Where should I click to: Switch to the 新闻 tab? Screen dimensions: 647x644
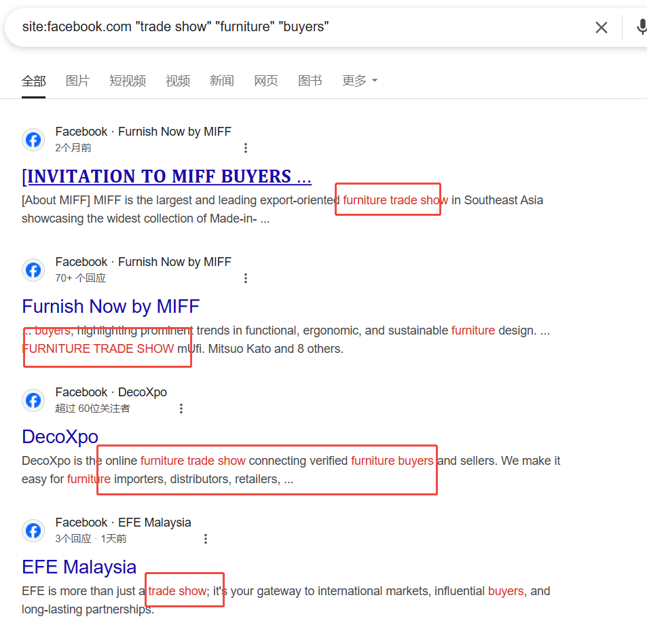tap(222, 81)
